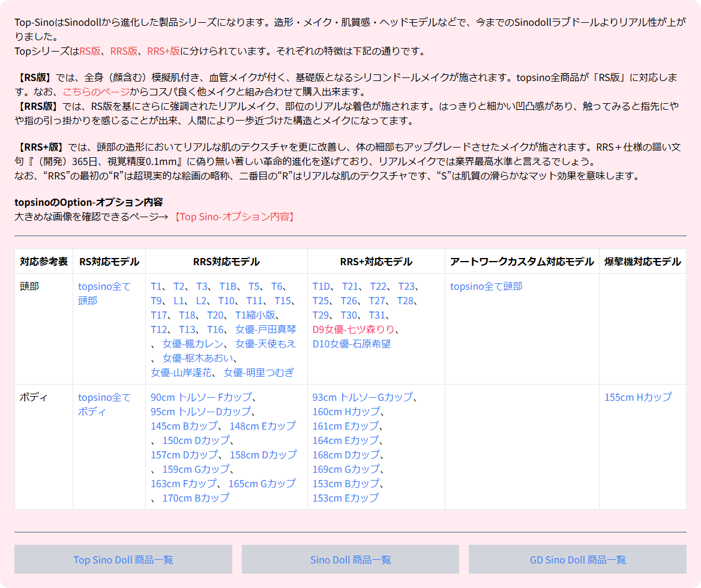Open 女優-天使もえ head link
The width and height of the screenshot is (701, 588).
pos(265,344)
